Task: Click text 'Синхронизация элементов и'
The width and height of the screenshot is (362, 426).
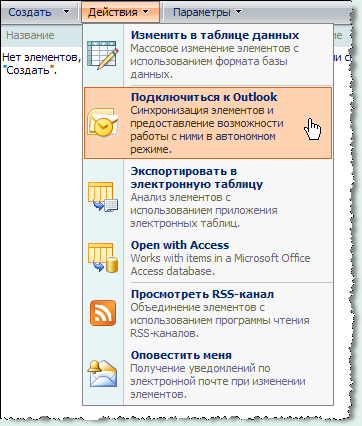Action: coord(202,110)
